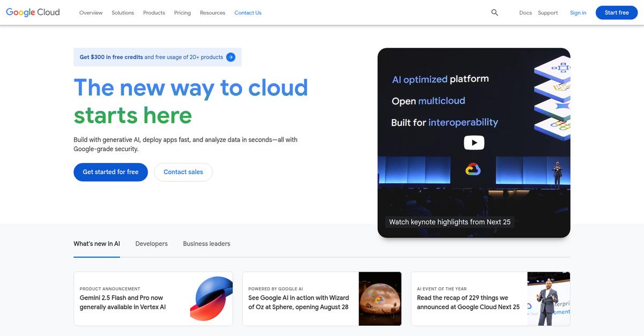Click the Gemini card's red-blue sphere image
The width and height of the screenshot is (644, 336).
(211, 299)
